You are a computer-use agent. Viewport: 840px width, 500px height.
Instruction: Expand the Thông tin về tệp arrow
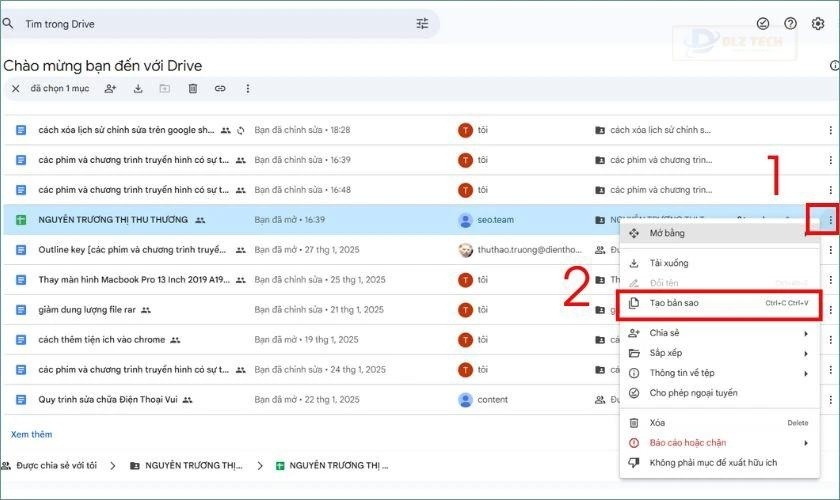pos(806,374)
